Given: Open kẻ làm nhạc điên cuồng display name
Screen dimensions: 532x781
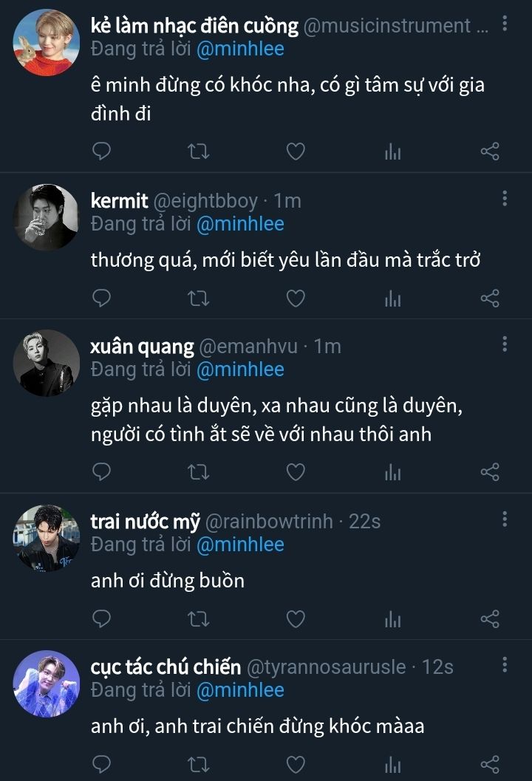Looking at the screenshot, I should (194, 26).
